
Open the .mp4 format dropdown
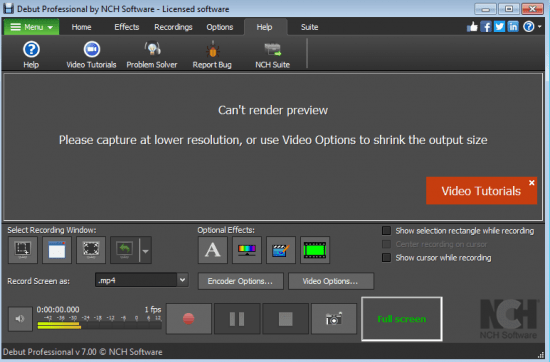coord(182,280)
